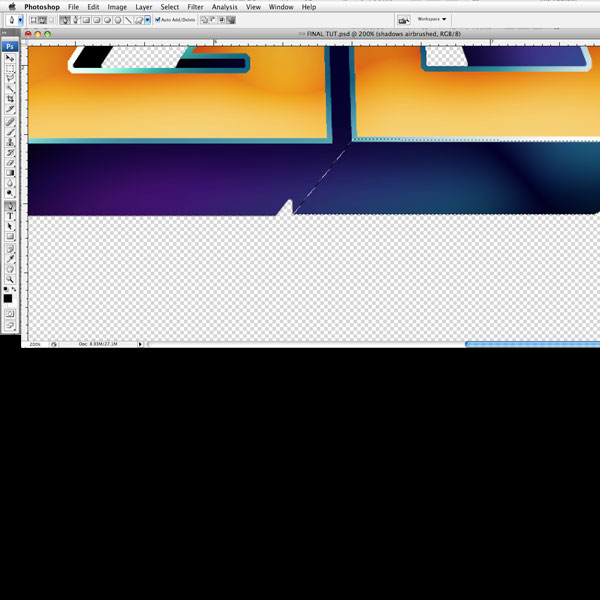Select the Pen tool in the toolbox

coord(10,206)
